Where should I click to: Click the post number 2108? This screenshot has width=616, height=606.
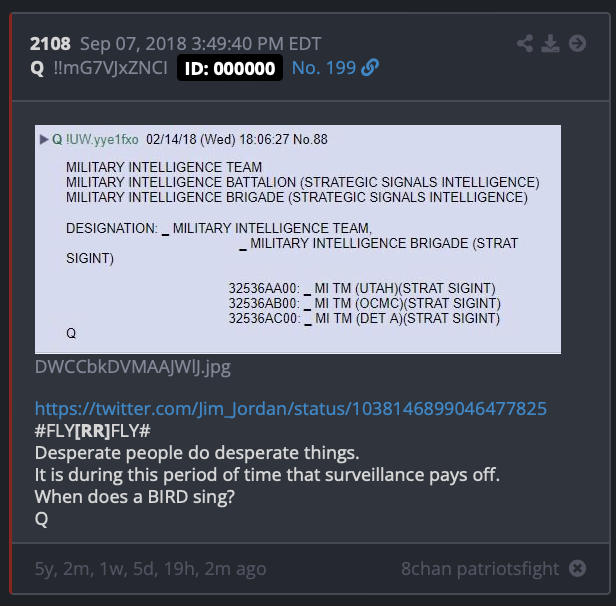[x=50, y=44]
